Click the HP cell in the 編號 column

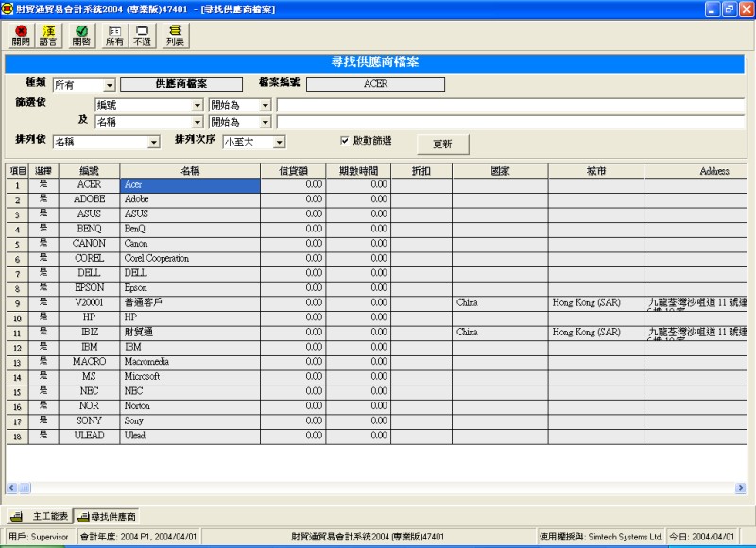click(x=89, y=317)
